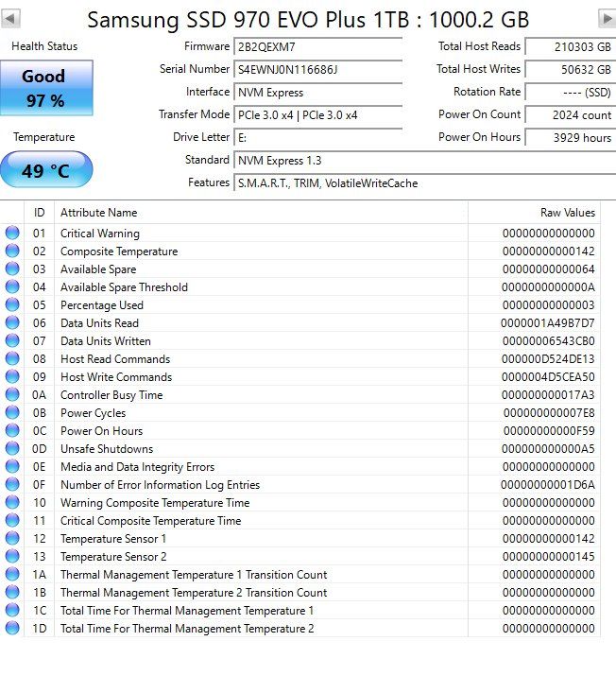
Task: Select the Data Units Written attribute name
Action: coord(106,341)
